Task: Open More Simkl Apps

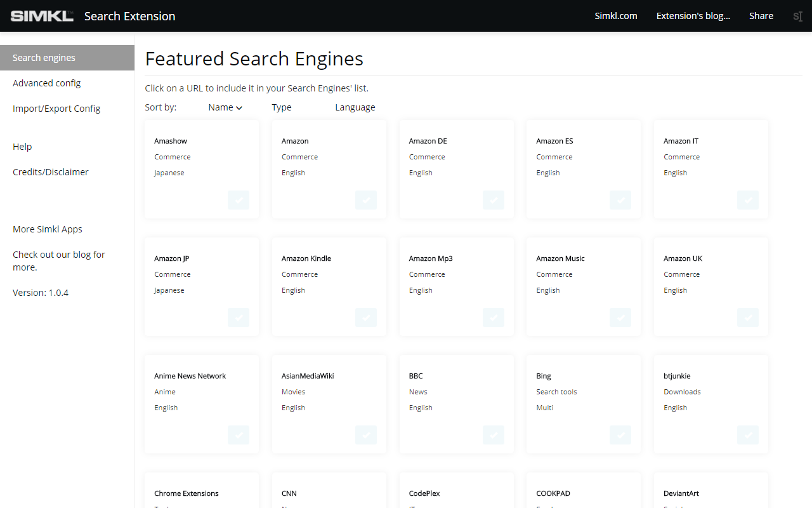Action: pos(48,229)
